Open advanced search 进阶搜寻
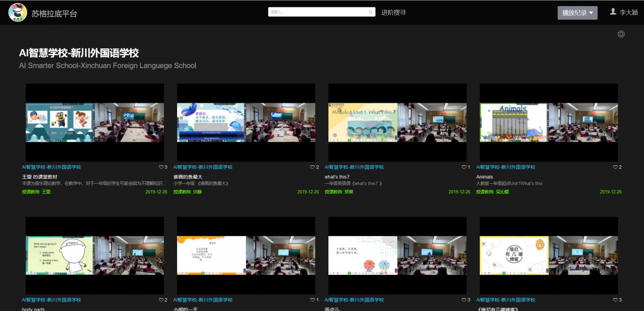The width and height of the screenshot is (644, 311). click(393, 12)
